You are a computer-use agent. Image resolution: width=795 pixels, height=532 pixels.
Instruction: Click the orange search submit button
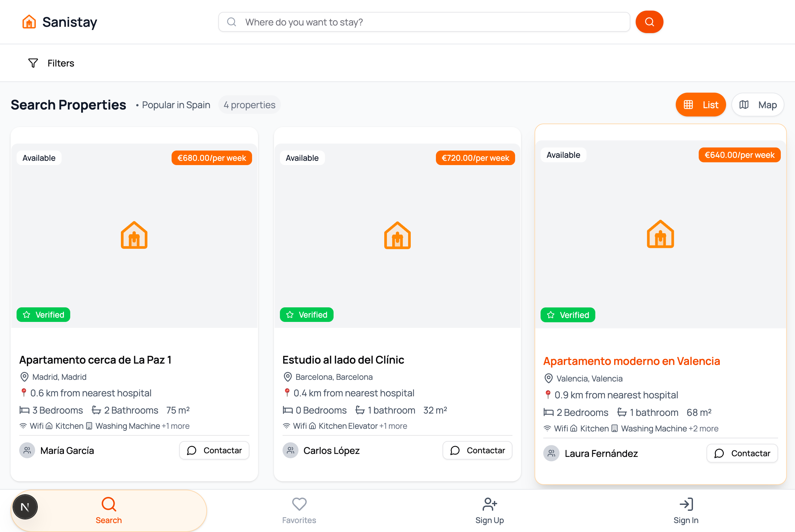[x=649, y=22]
